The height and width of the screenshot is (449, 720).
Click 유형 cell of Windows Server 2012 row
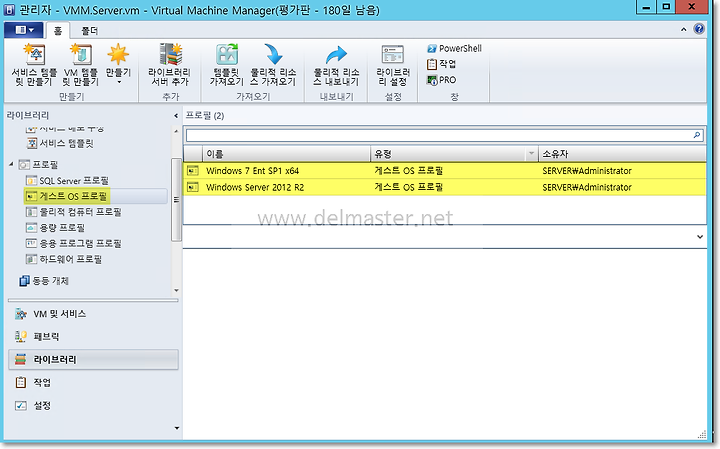click(x=408, y=187)
